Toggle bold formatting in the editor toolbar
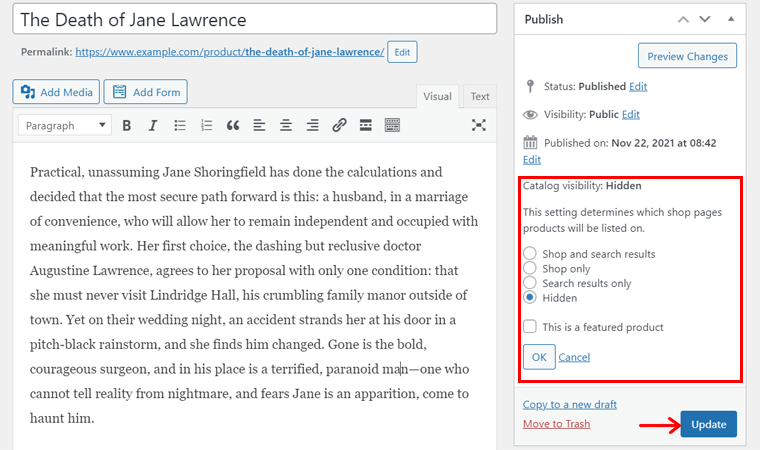Screen dimensions: 760x450 [x=127, y=125]
